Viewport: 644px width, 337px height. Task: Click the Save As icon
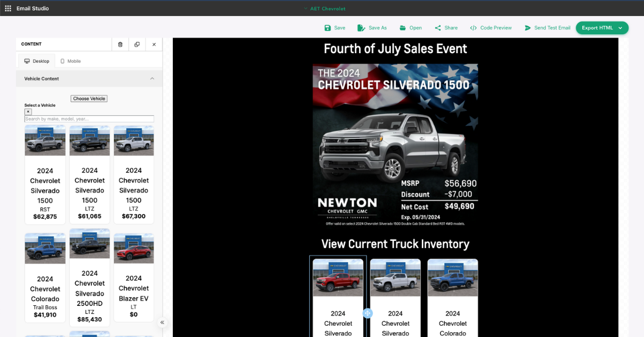pyautogui.click(x=361, y=28)
